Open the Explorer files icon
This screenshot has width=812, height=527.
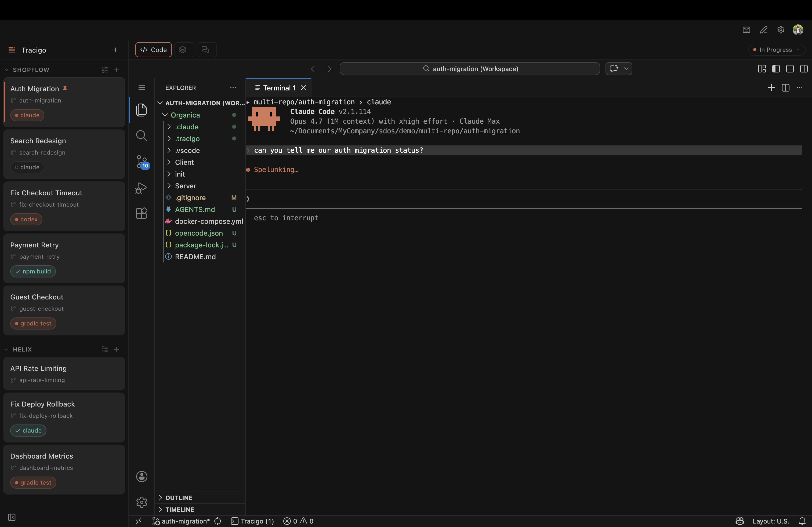click(x=142, y=110)
